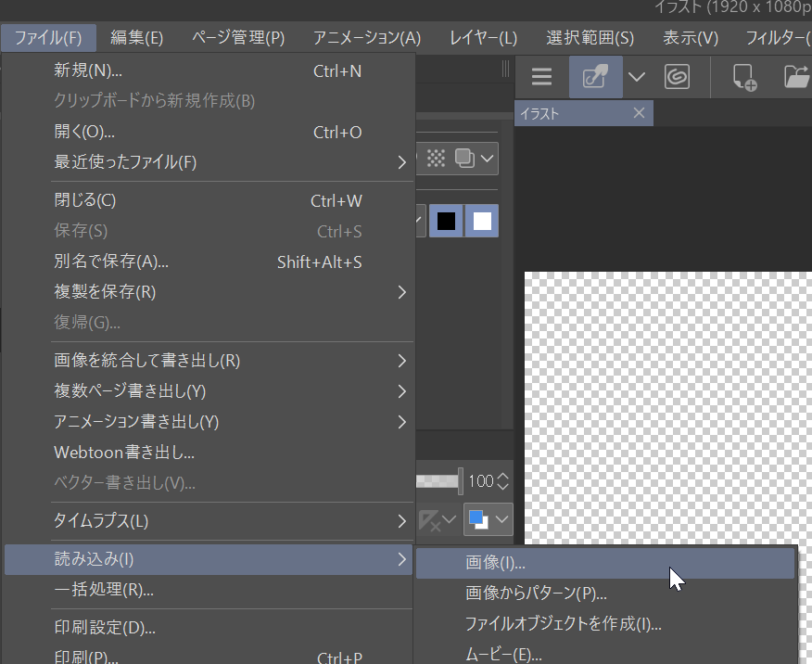Open CLIP STUDIO launcher spiral icon
The width and height of the screenshot is (812, 664).
point(677,77)
